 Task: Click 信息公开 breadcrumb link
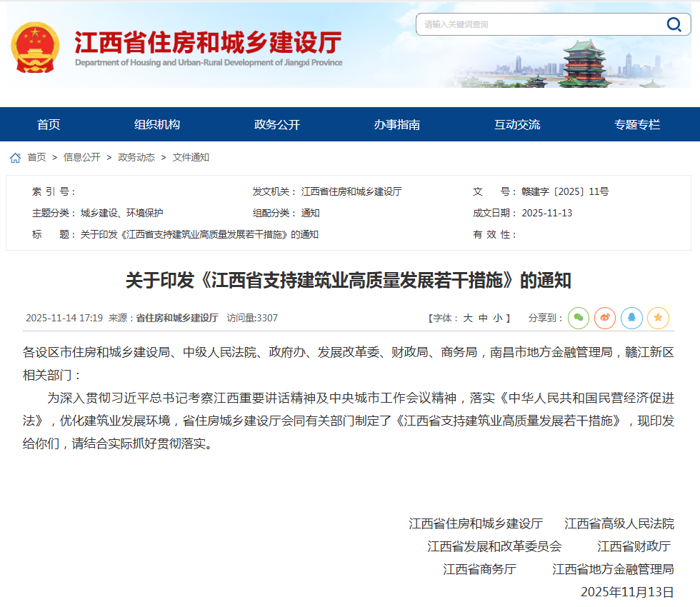click(81, 158)
